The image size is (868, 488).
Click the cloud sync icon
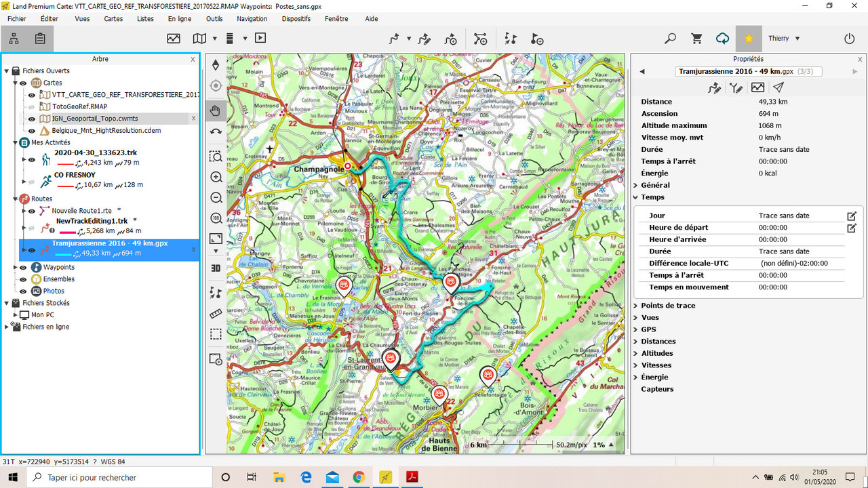[x=722, y=39]
